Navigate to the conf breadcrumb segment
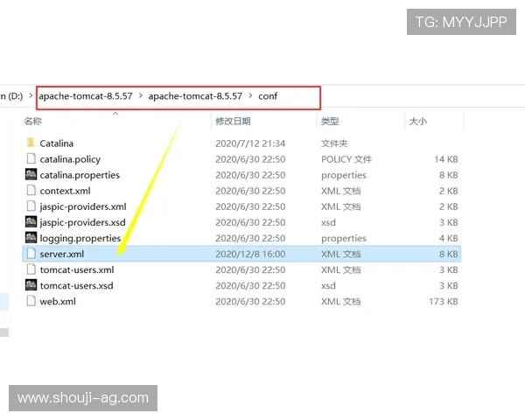 coord(268,95)
